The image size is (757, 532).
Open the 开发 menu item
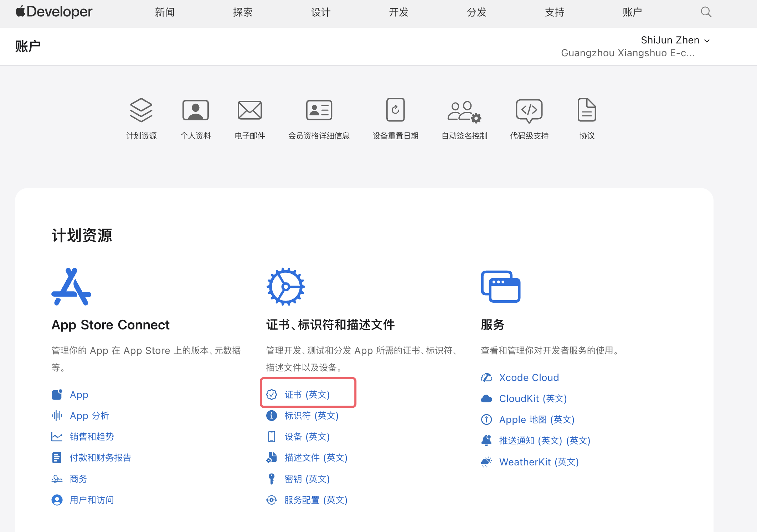[x=398, y=12]
